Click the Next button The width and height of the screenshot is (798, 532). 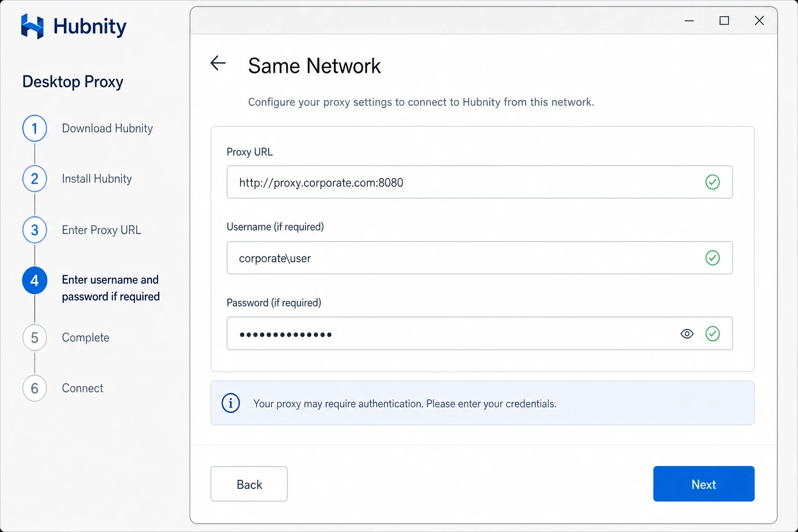point(703,484)
